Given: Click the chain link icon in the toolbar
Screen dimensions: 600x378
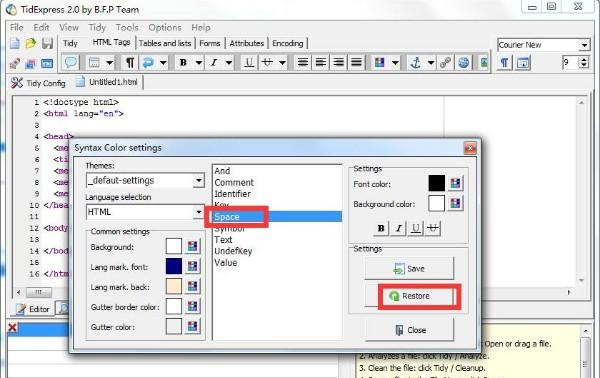Looking at the screenshot, I should (x=445, y=62).
